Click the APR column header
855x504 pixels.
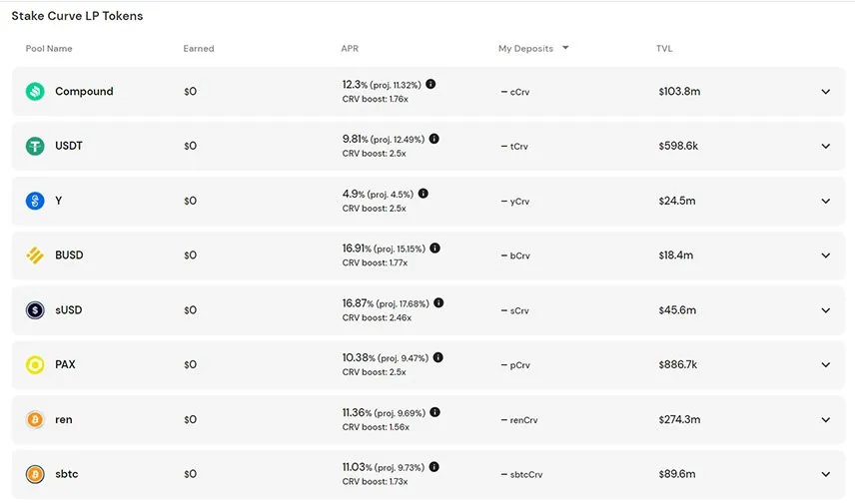coord(350,49)
